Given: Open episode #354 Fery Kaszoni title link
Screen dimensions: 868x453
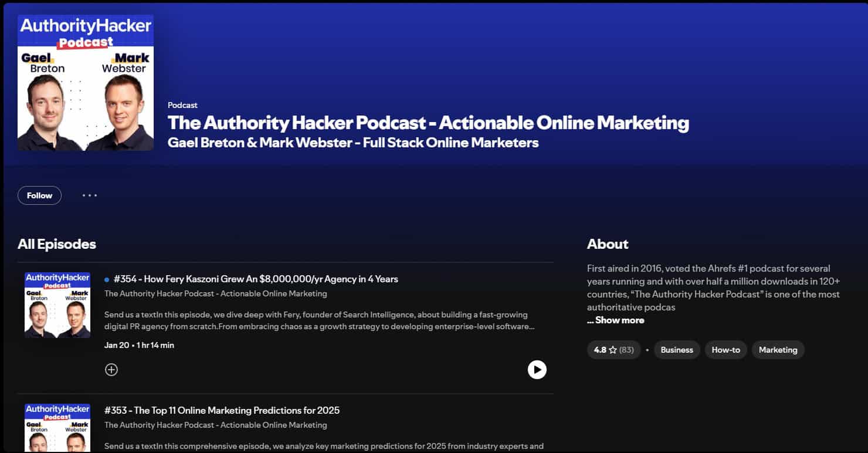Looking at the screenshot, I should (x=256, y=279).
